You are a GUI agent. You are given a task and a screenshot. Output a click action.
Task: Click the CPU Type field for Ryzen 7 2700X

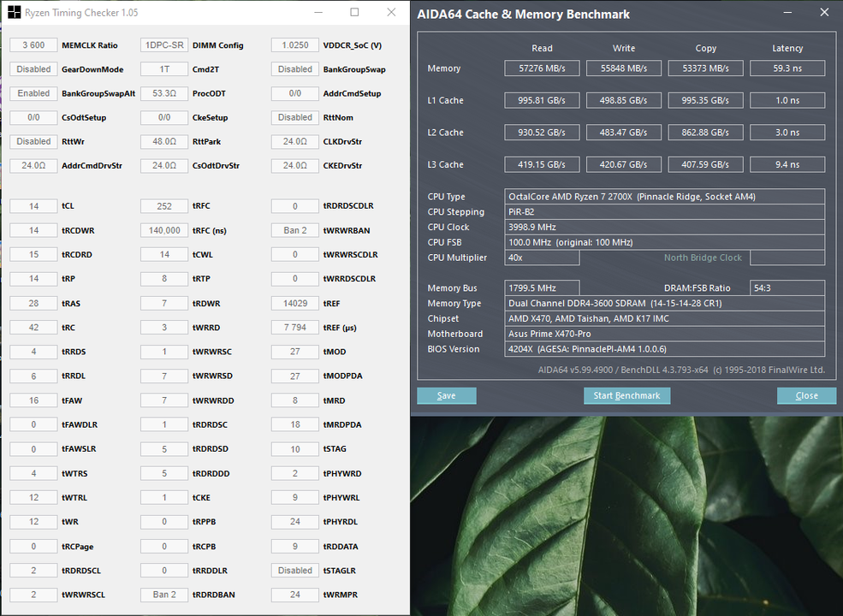tap(664, 196)
